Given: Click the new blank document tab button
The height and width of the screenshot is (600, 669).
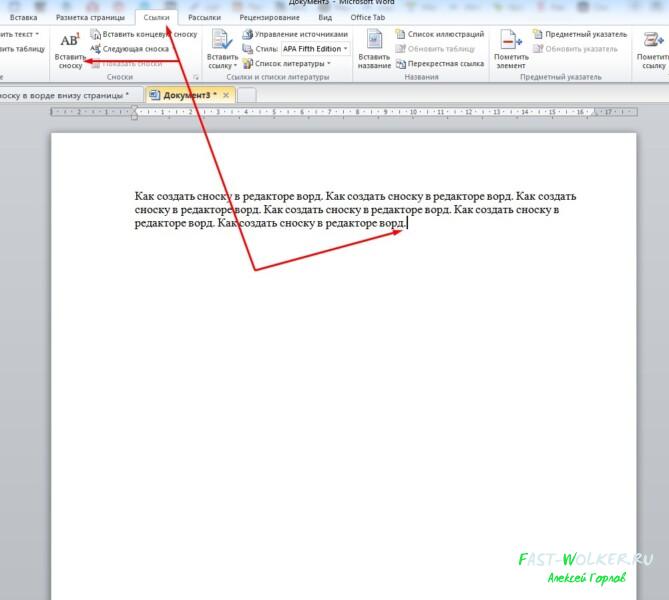Looking at the screenshot, I should pyautogui.click(x=247, y=95).
